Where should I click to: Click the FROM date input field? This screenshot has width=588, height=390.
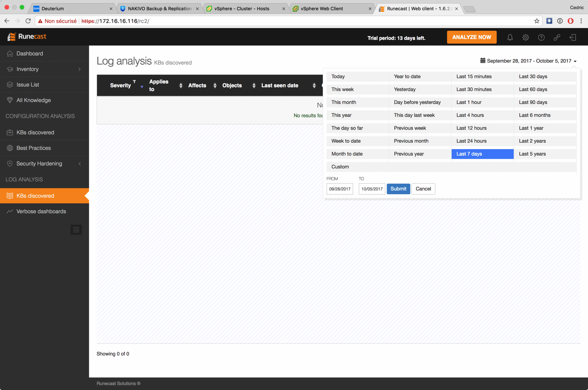pos(339,189)
